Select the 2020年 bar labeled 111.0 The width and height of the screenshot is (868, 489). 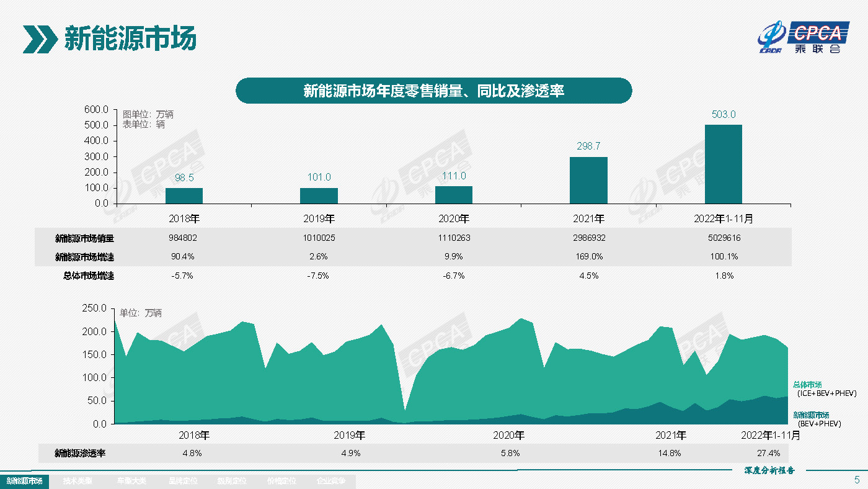click(454, 195)
